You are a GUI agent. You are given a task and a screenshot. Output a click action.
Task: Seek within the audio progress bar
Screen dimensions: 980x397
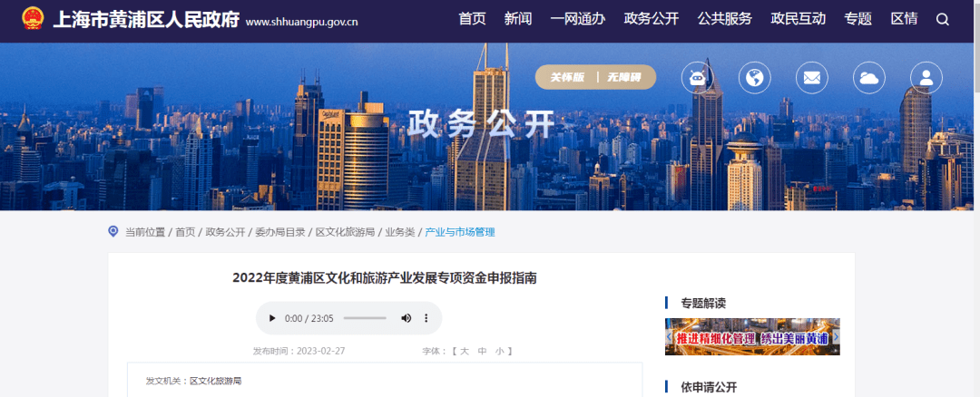(365, 318)
